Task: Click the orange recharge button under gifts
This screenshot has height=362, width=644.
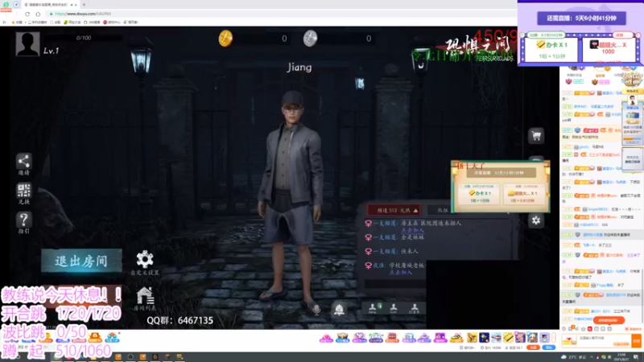Action: coord(533,348)
